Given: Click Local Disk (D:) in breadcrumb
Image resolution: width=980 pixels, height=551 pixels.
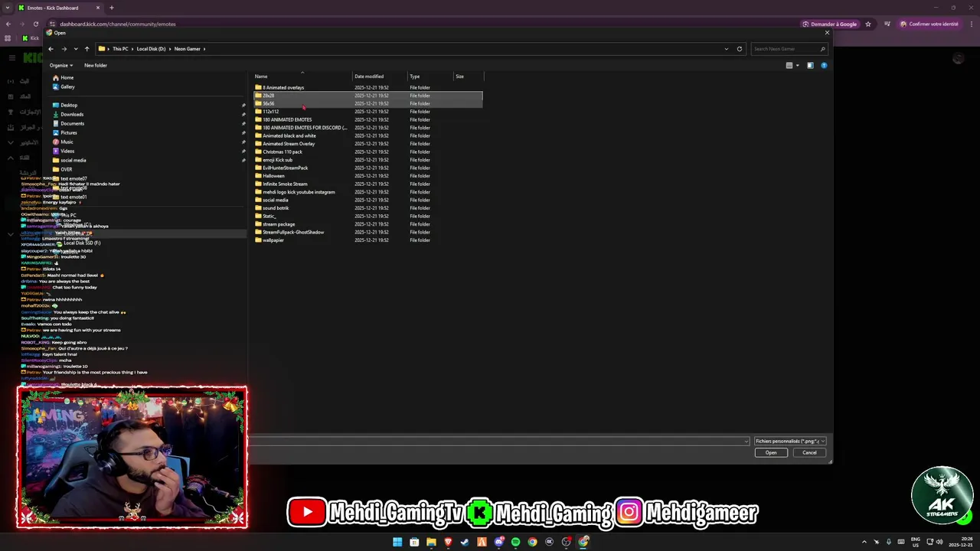Looking at the screenshot, I should (151, 49).
